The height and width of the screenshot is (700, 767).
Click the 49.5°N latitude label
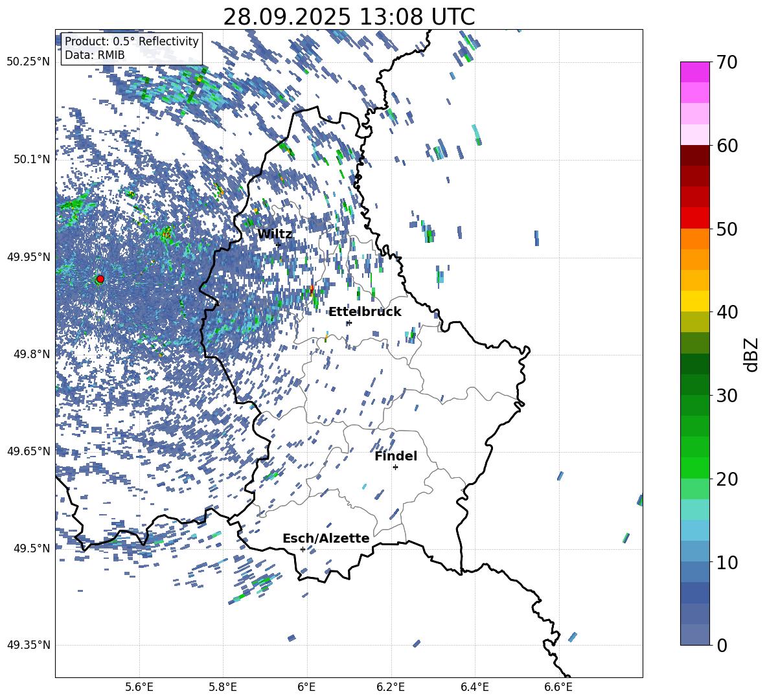[x=32, y=548]
